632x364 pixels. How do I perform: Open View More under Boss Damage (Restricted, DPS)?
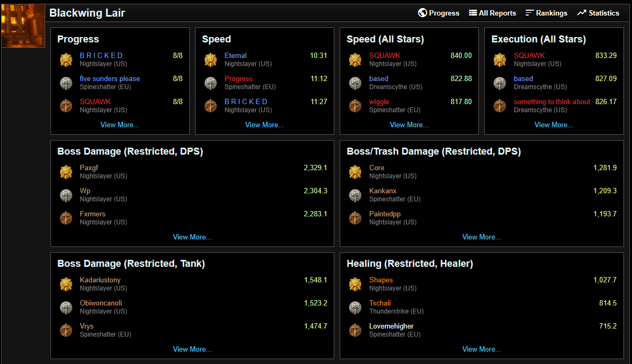coord(192,237)
